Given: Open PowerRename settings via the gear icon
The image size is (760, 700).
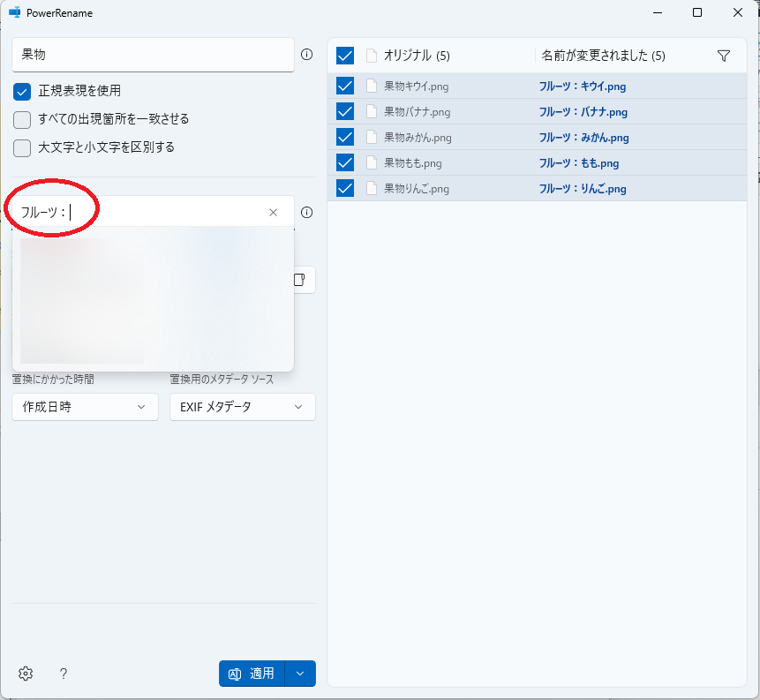Looking at the screenshot, I should pyautogui.click(x=26, y=674).
